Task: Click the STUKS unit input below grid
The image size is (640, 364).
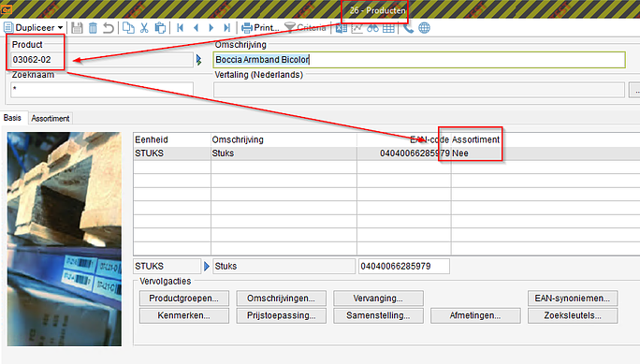Action: tap(167, 266)
